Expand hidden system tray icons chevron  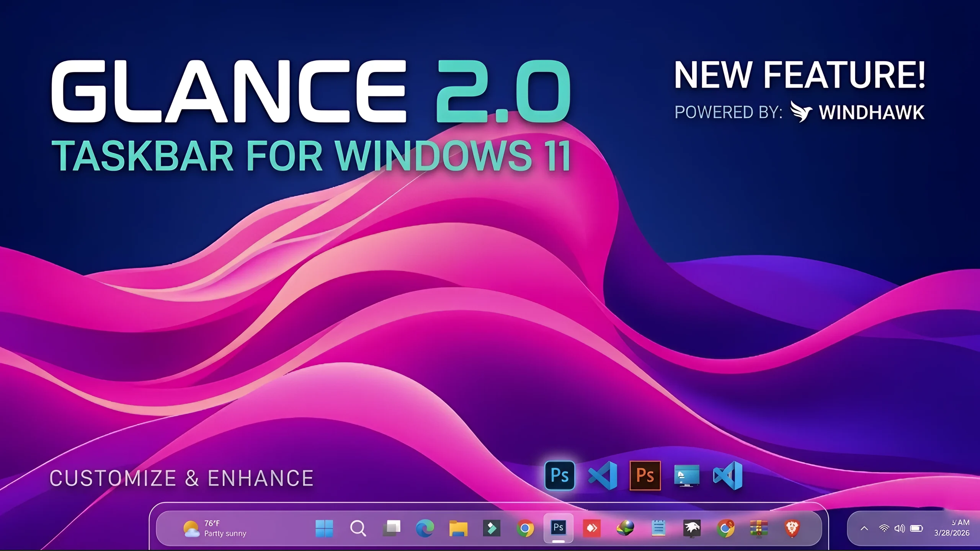coord(864,529)
